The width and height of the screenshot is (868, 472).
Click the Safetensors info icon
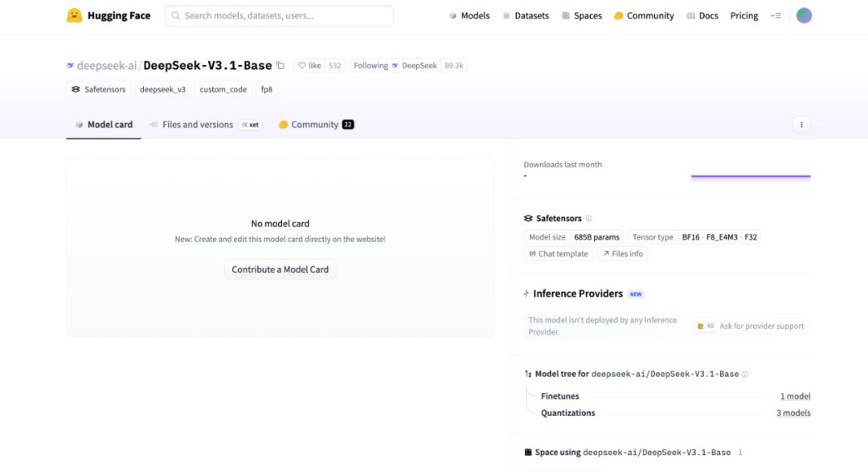click(x=589, y=219)
